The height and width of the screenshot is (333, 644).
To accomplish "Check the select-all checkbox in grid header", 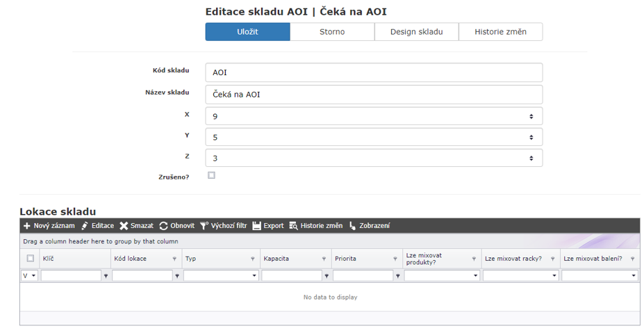I will tap(30, 259).
